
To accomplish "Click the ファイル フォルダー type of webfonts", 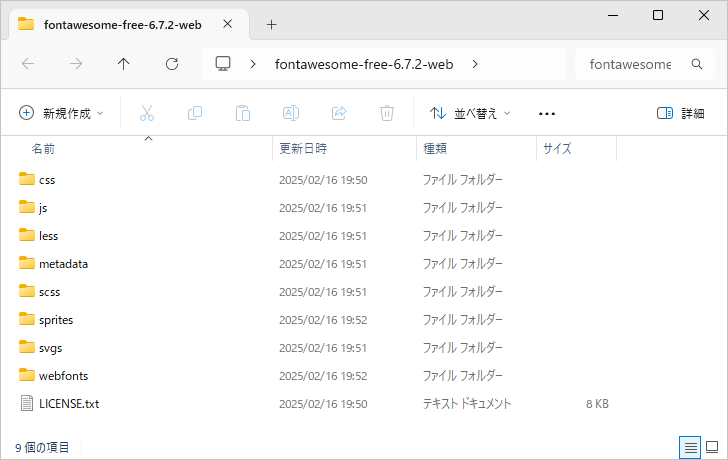I will pos(462,375).
